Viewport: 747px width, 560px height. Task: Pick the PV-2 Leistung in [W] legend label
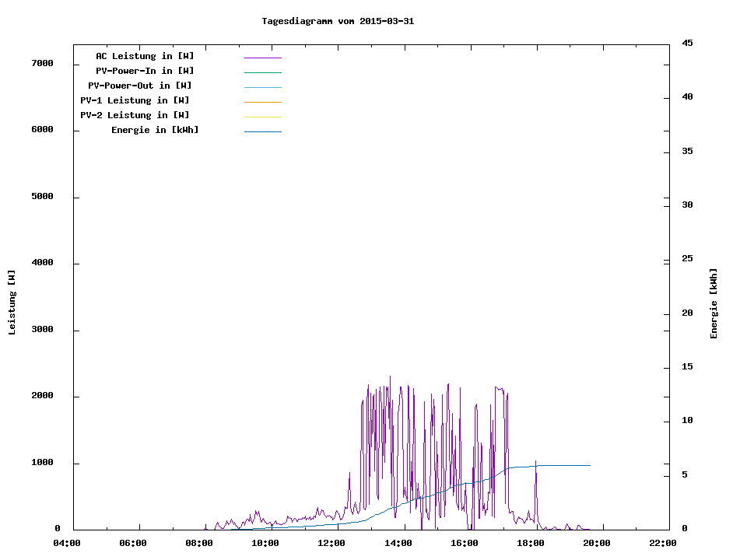click(x=135, y=115)
